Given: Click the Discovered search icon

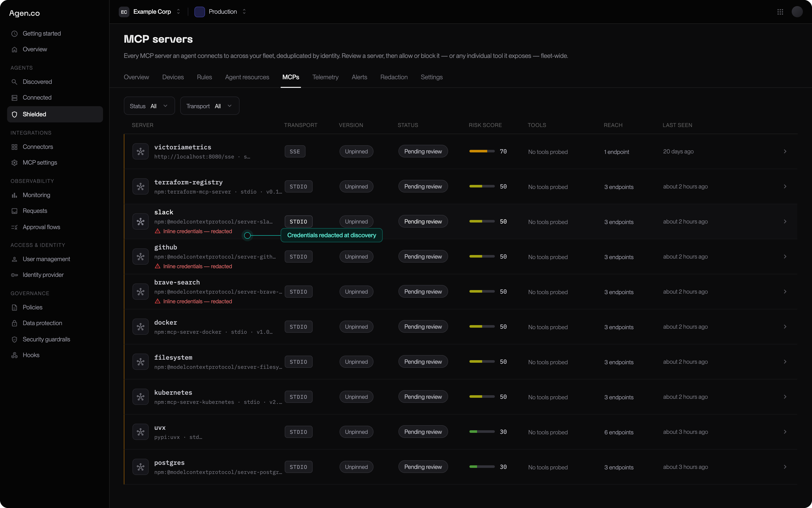Looking at the screenshot, I should (14, 82).
